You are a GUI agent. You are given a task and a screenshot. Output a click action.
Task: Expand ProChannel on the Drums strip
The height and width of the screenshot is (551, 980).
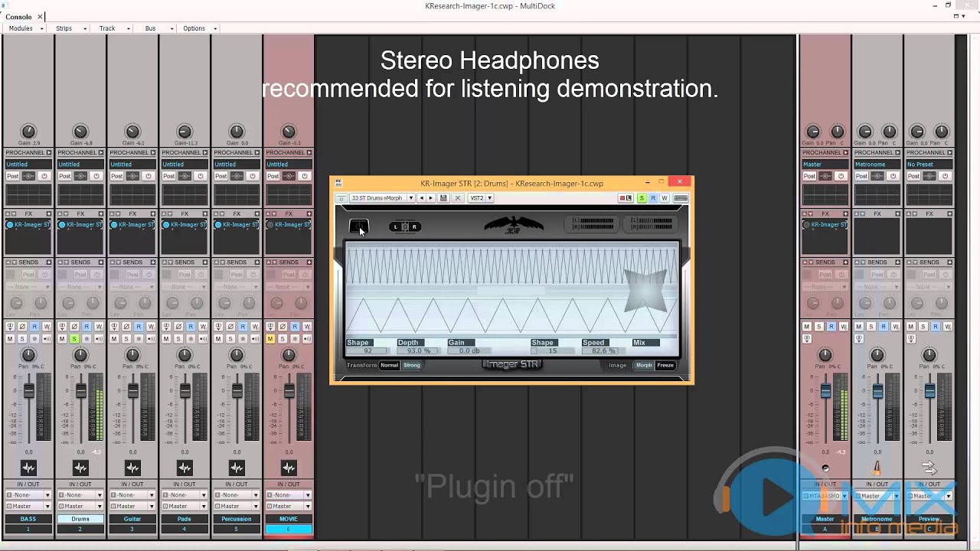coord(101,152)
